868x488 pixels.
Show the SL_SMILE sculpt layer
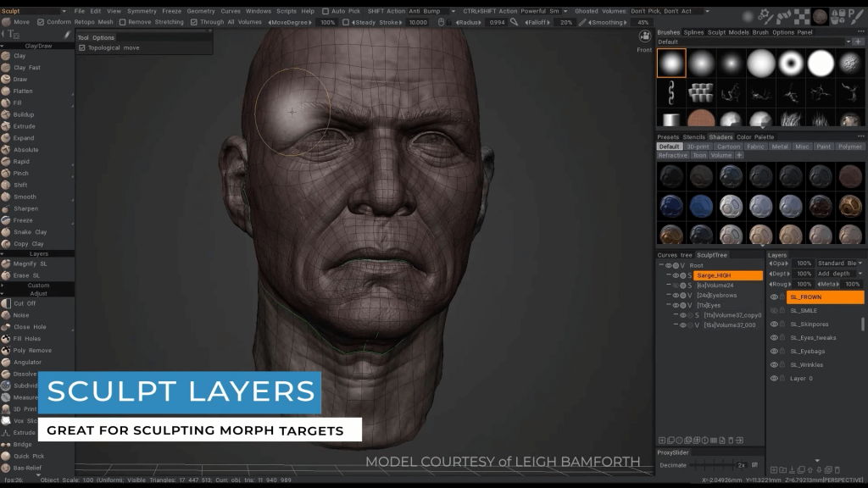774,311
